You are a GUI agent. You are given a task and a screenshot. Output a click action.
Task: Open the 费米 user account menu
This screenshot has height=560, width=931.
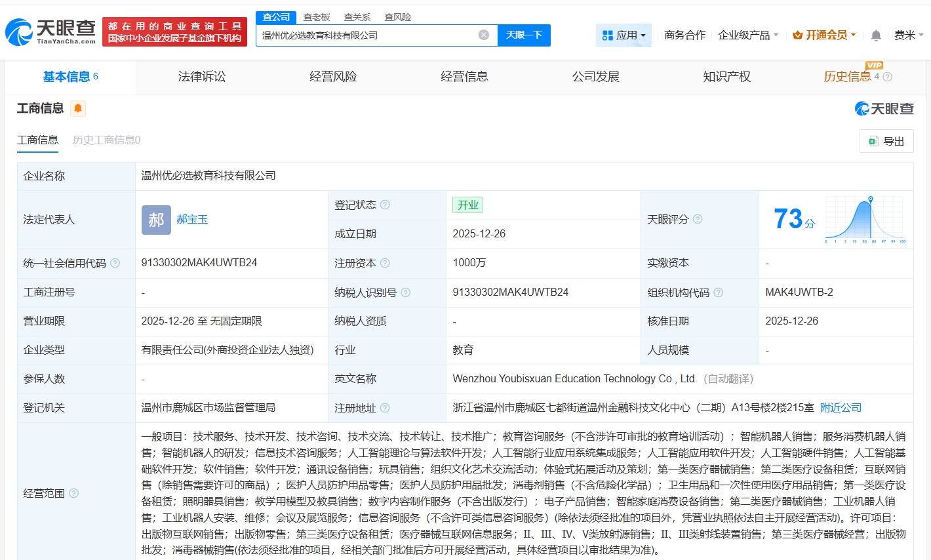pyautogui.click(x=908, y=35)
